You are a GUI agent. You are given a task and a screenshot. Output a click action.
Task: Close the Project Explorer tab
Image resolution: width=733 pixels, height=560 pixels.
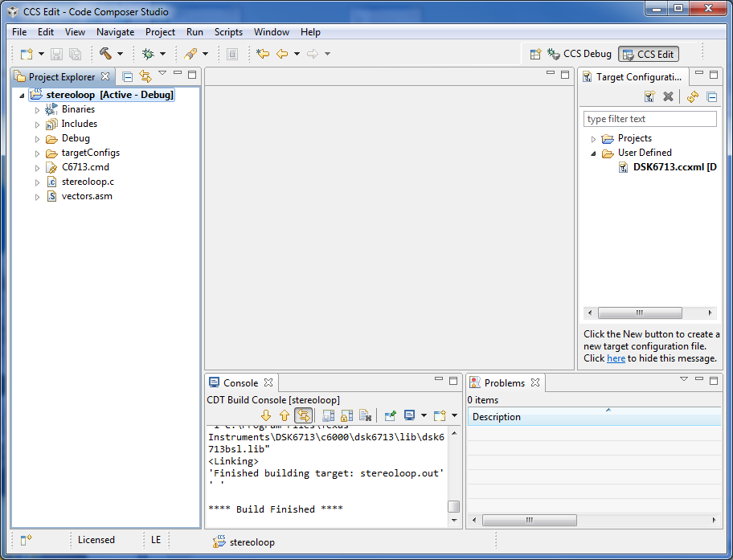click(105, 76)
